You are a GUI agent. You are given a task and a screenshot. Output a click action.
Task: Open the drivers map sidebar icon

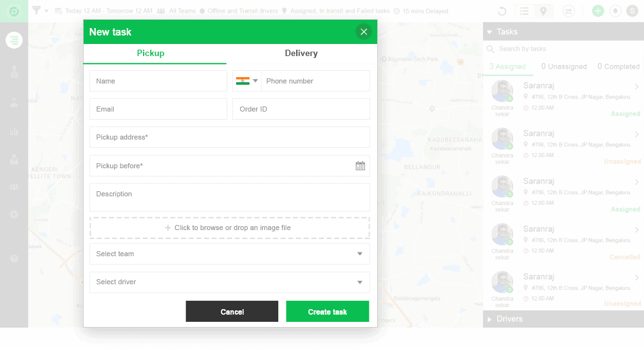[x=14, y=72]
